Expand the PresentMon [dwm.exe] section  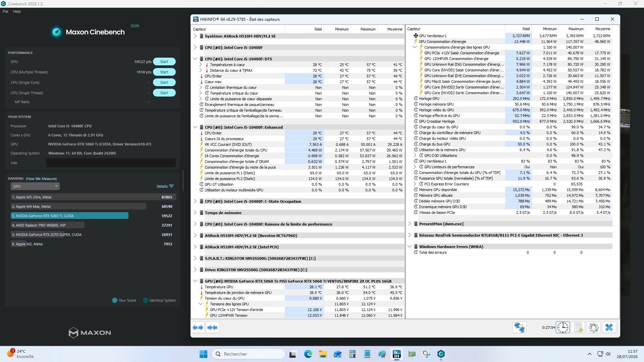pos(410,224)
